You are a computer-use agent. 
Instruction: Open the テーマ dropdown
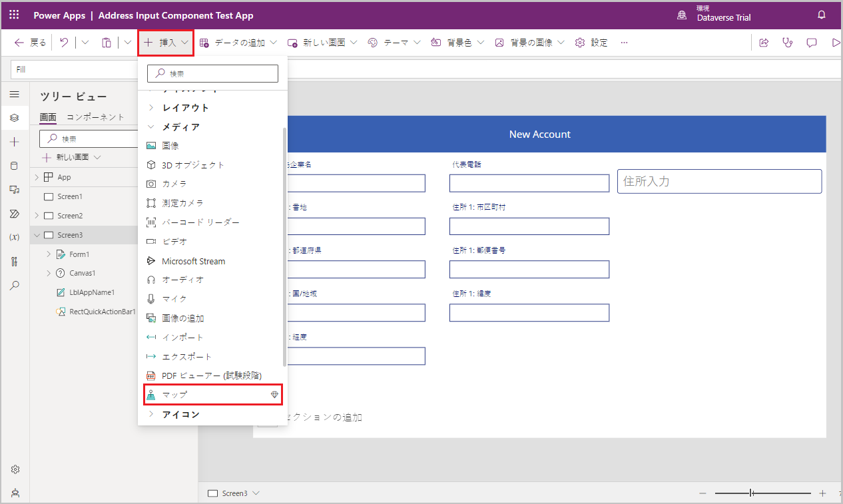394,43
